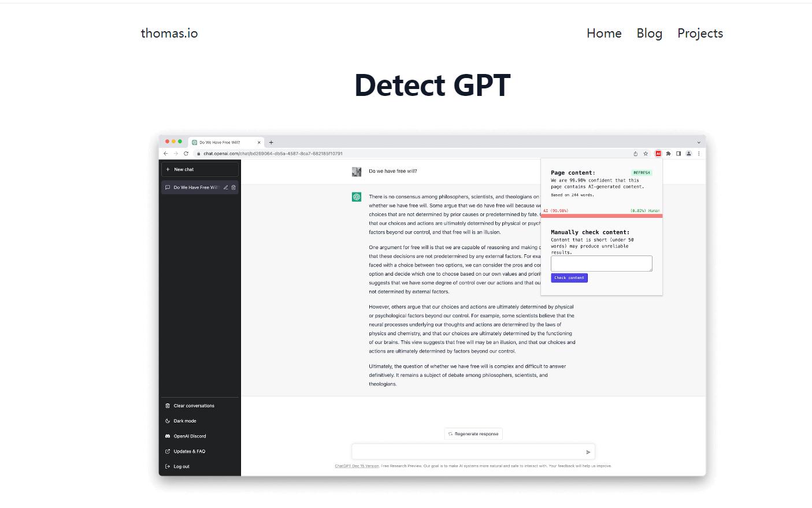Image resolution: width=812 pixels, height=508 pixels.
Task: Click the bookmark star icon
Action: (646, 154)
